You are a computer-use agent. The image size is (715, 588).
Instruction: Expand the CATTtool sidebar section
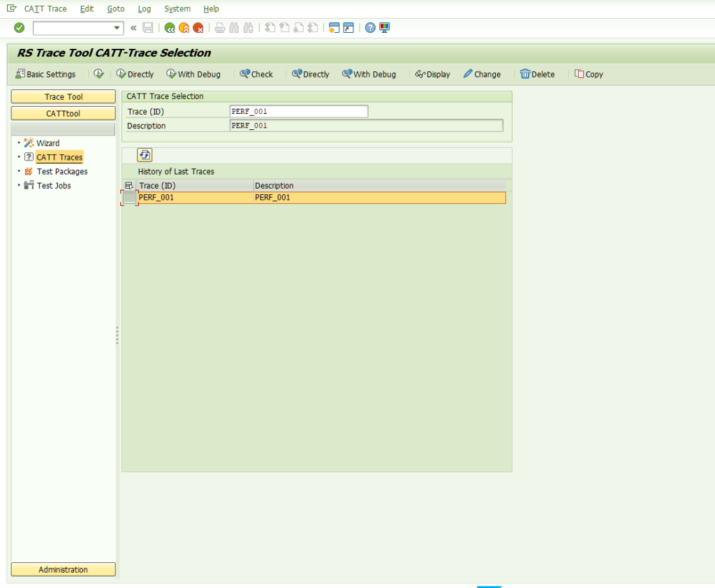64,113
